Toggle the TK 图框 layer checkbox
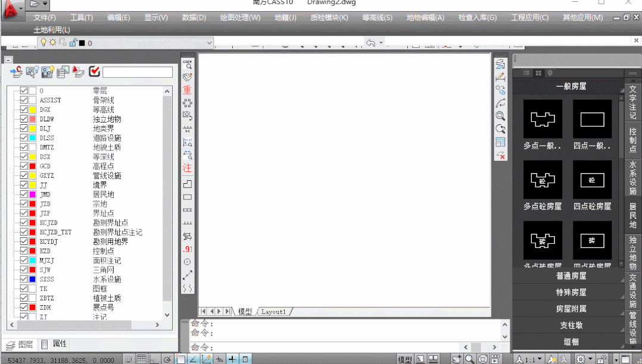Viewport: 642px width, 364px height. (x=24, y=288)
